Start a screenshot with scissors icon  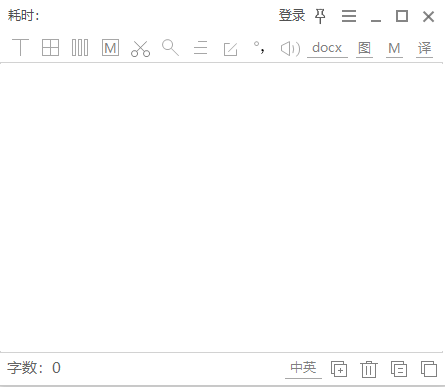140,49
